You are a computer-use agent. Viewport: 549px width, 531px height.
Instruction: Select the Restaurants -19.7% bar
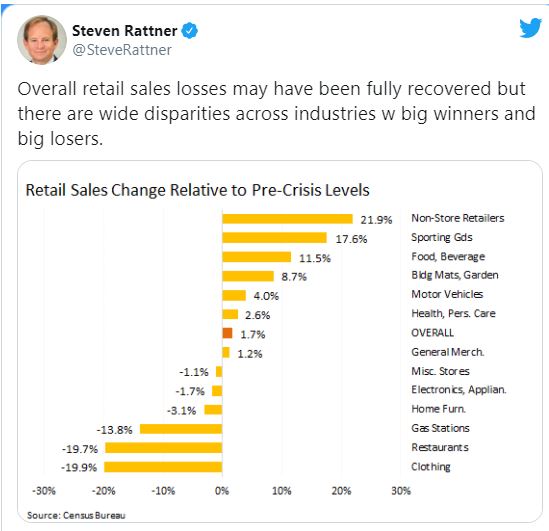164,448
